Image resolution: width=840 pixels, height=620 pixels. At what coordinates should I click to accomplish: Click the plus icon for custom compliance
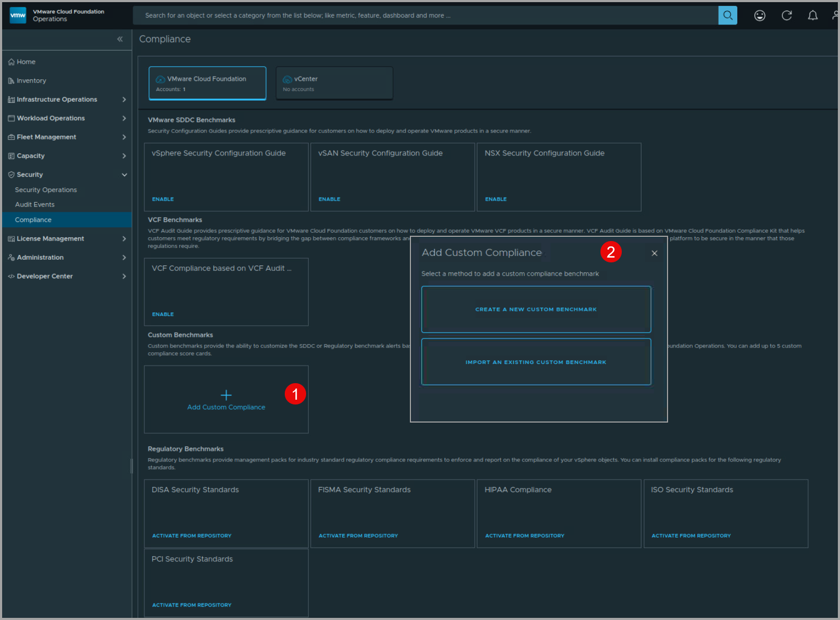(226, 395)
